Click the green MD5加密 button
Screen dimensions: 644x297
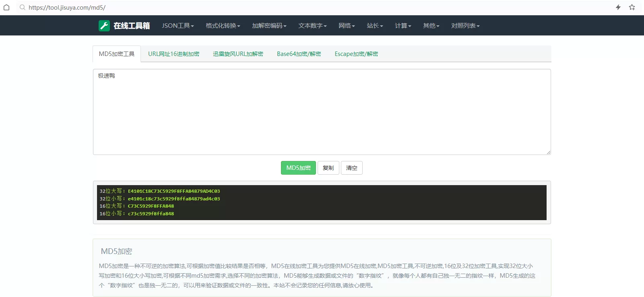(298, 168)
